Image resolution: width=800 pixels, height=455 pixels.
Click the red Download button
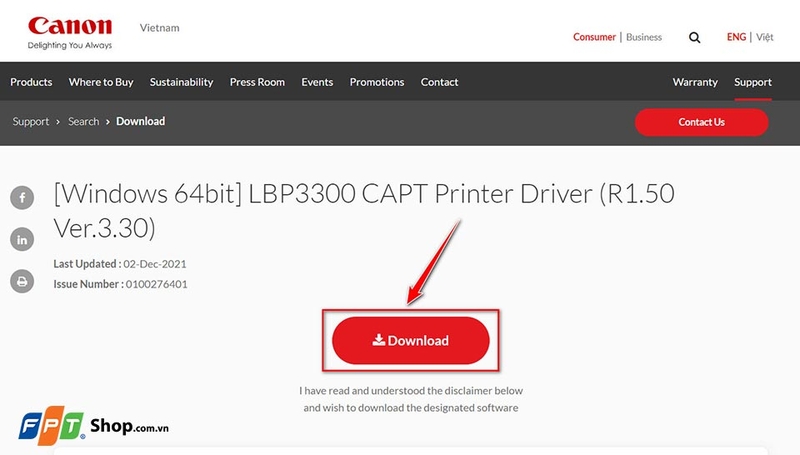point(411,340)
